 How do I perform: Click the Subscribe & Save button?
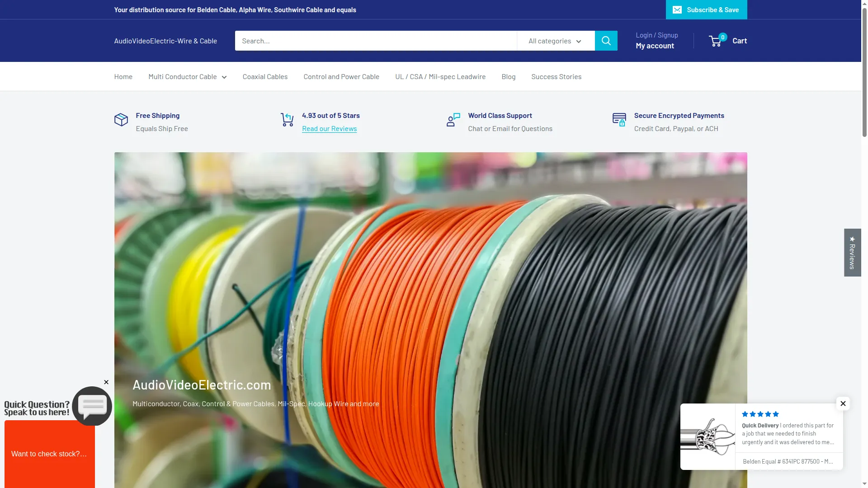pos(706,9)
